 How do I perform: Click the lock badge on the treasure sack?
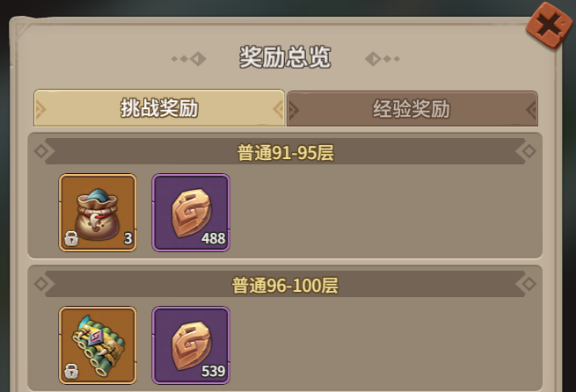coord(71,238)
